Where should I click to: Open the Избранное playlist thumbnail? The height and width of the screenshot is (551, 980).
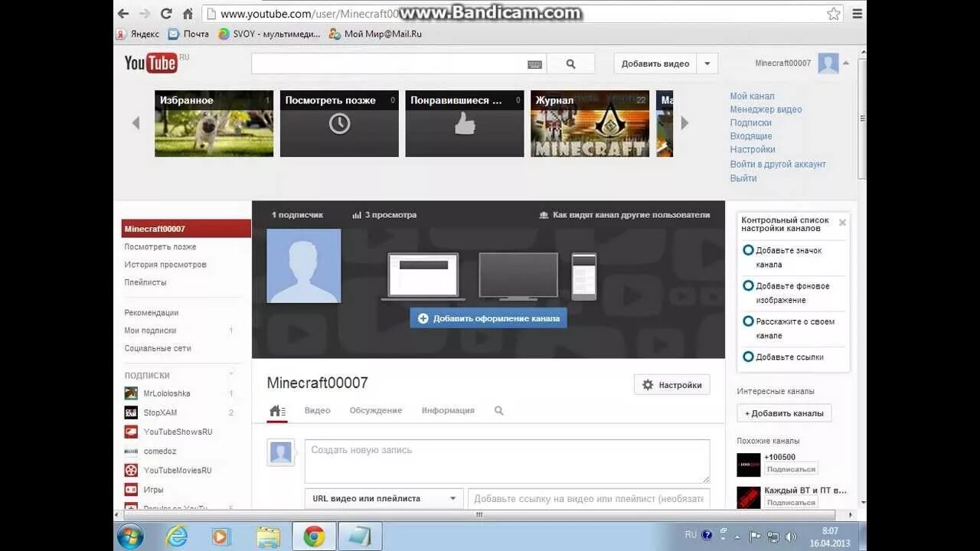(214, 123)
